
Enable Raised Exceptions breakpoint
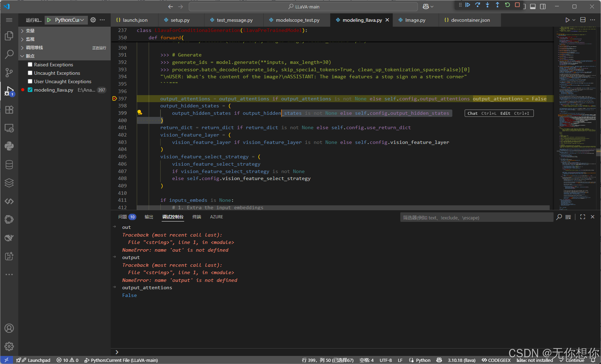pos(30,65)
